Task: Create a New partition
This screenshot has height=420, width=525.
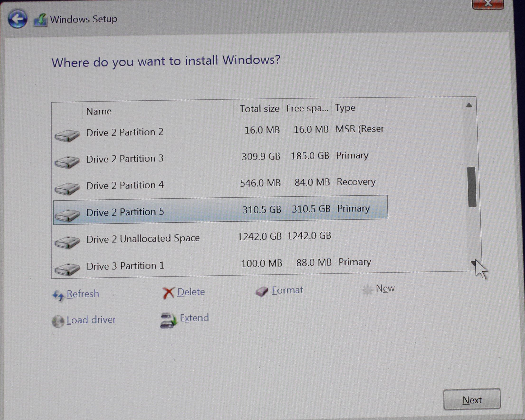Action: click(x=385, y=288)
